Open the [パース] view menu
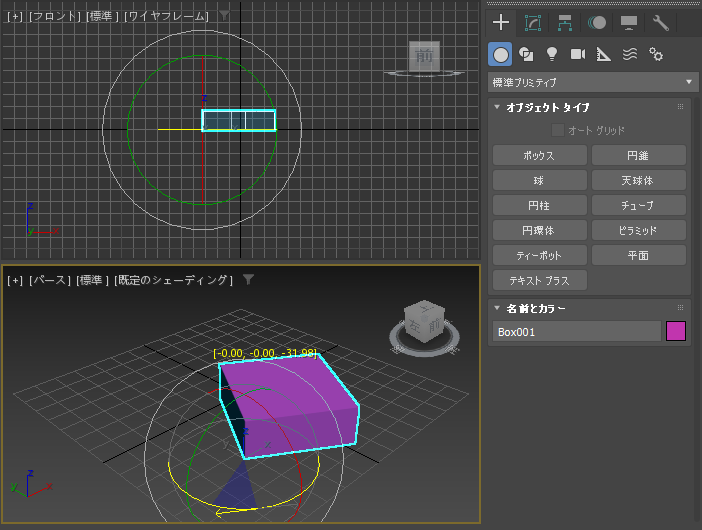The height and width of the screenshot is (530, 702). click(50, 281)
